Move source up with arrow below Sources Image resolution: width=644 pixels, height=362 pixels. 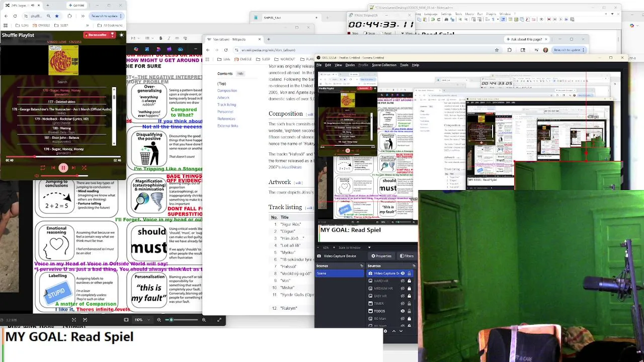pyautogui.click(x=394, y=331)
